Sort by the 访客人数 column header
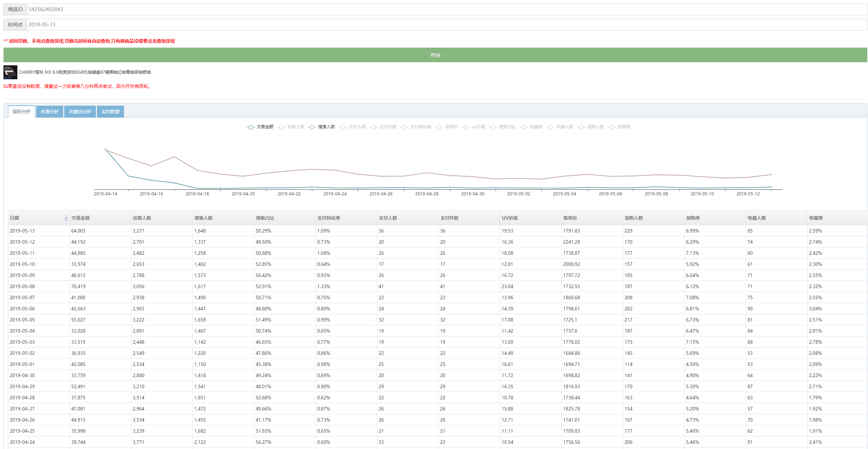The height and width of the screenshot is (449, 868). pyautogui.click(x=162, y=218)
